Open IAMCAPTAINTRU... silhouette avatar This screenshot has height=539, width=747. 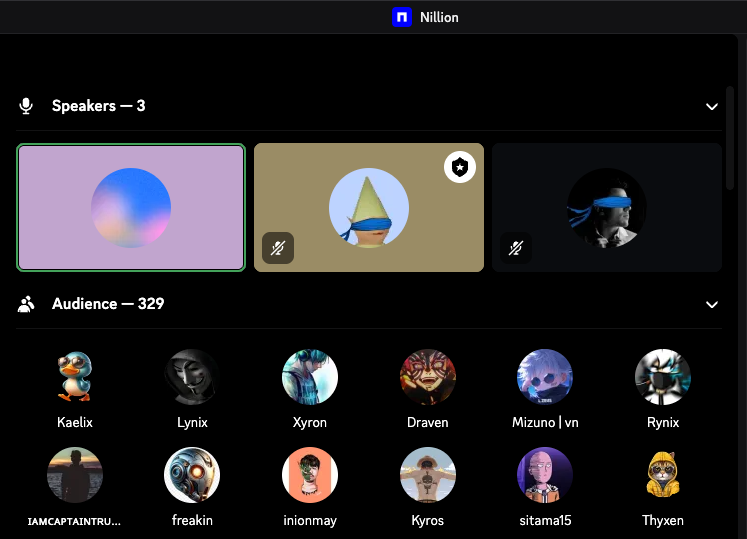(75, 475)
